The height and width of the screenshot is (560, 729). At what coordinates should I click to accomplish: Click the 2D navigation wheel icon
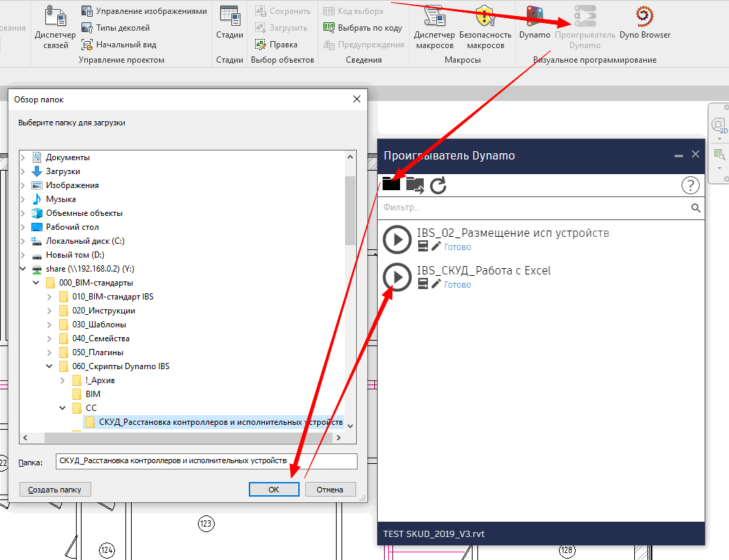(x=719, y=125)
